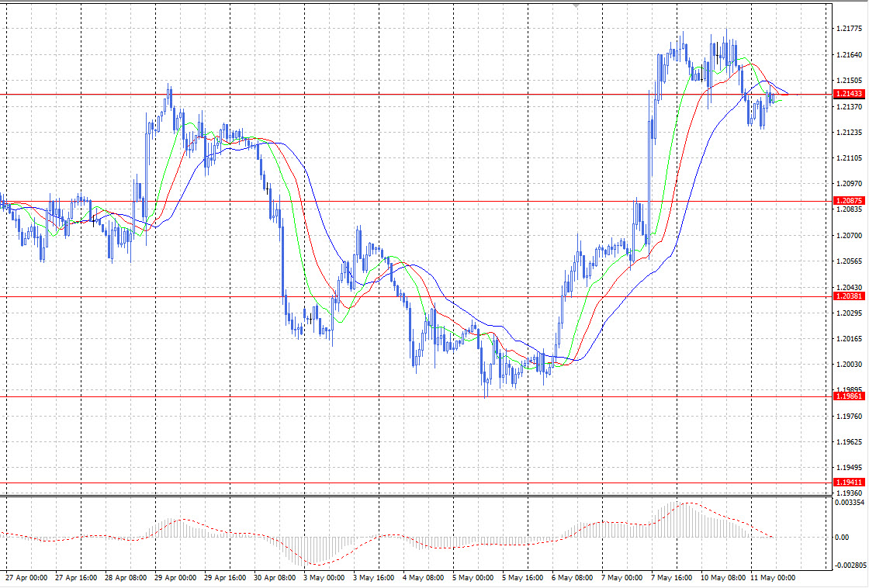Click the 27 Apr 16:00 time label
The height and width of the screenshot is (588, 869).
[76, 577]
